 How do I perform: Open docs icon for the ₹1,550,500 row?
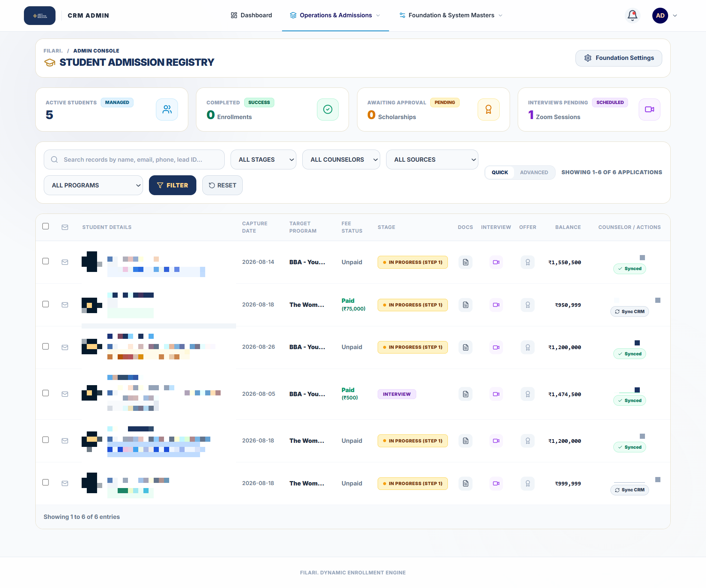466,262
